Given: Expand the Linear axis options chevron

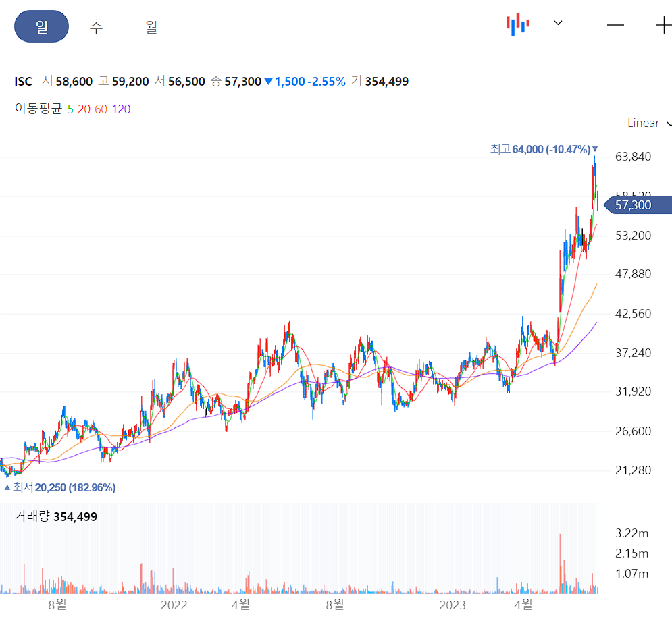Looking at the screenshot, I should pos(668,124).
